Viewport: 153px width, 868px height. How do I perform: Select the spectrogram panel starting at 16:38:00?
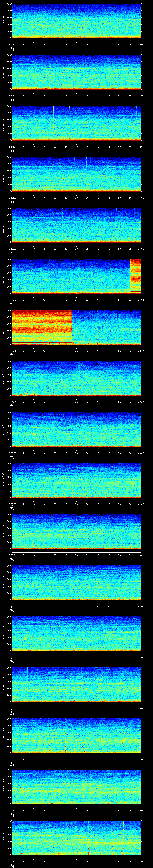coord(76,481)
